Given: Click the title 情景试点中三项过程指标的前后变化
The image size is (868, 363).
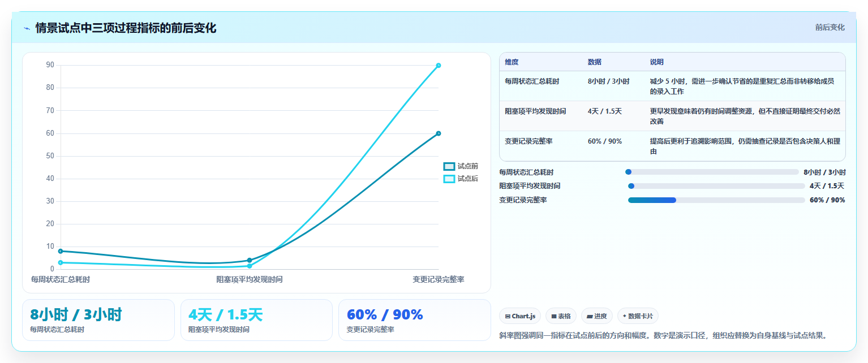Looking at the screenshot, I should pos(126,28).
